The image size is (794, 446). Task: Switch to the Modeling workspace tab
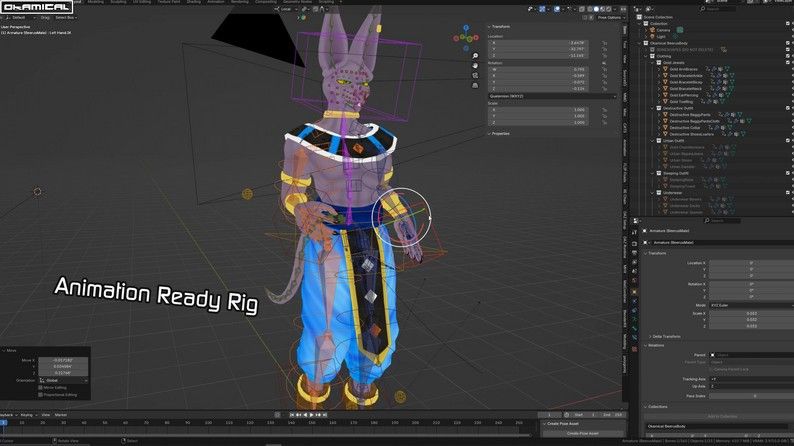point(96,2)
